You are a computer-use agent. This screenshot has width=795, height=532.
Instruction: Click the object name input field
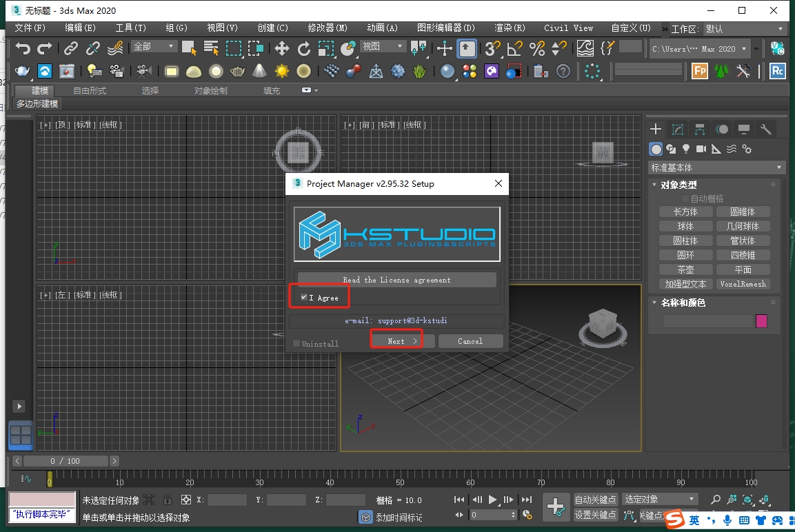point(708,320)
